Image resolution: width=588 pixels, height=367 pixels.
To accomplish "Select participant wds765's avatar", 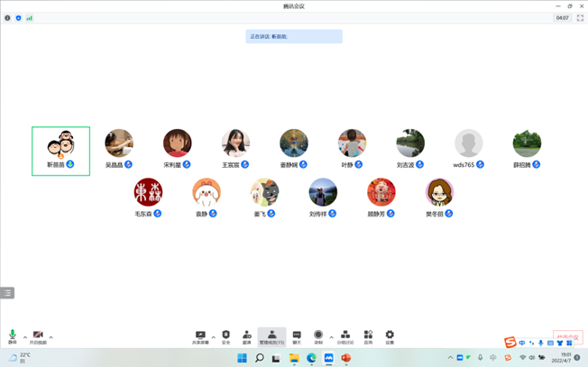I will point(468,143).
